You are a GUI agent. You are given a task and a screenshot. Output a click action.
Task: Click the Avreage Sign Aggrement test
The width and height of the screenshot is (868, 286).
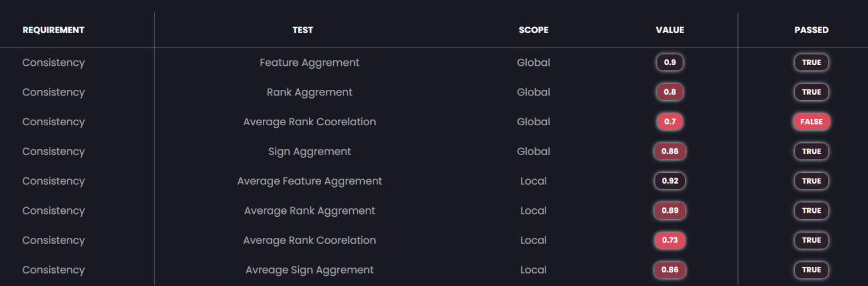click(310, 270)
